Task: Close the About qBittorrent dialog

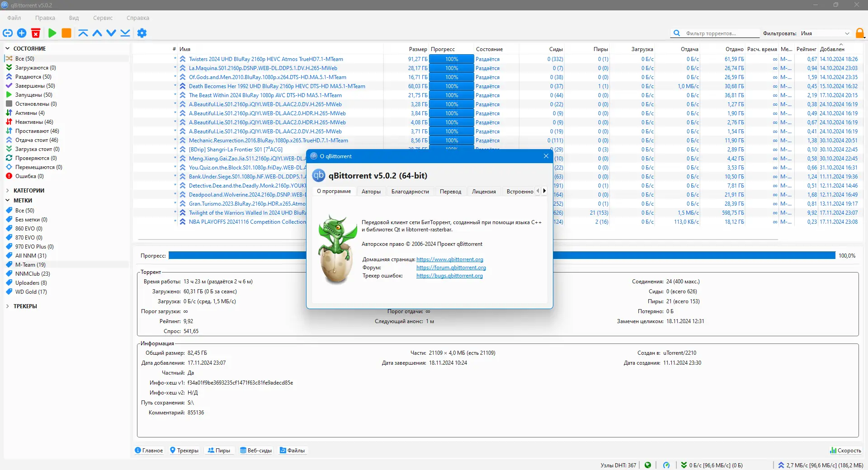Action: click(x=546, y=156)
